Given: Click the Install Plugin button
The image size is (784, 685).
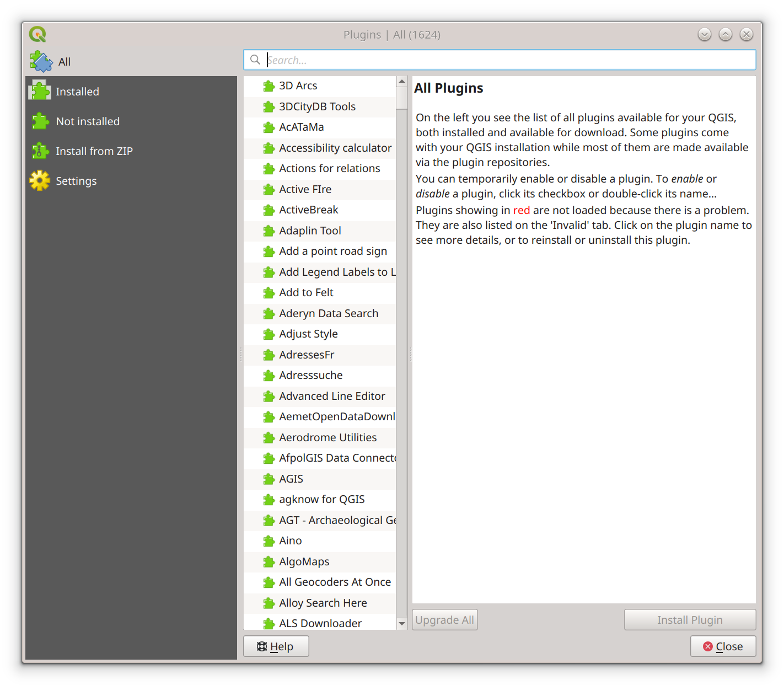Looking at the screenshot, I should pyautogui.click(x=690, y=620).
